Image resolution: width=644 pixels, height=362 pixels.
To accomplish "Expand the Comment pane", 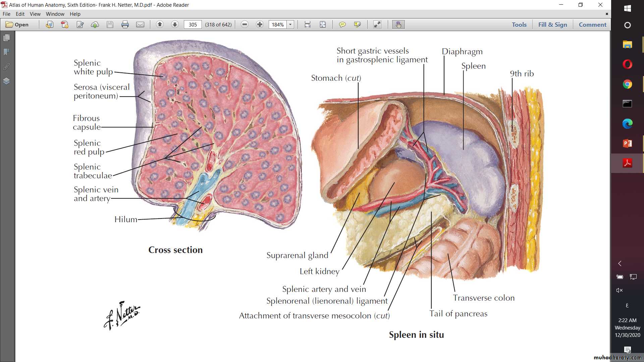I will click(x=592, y=24).
